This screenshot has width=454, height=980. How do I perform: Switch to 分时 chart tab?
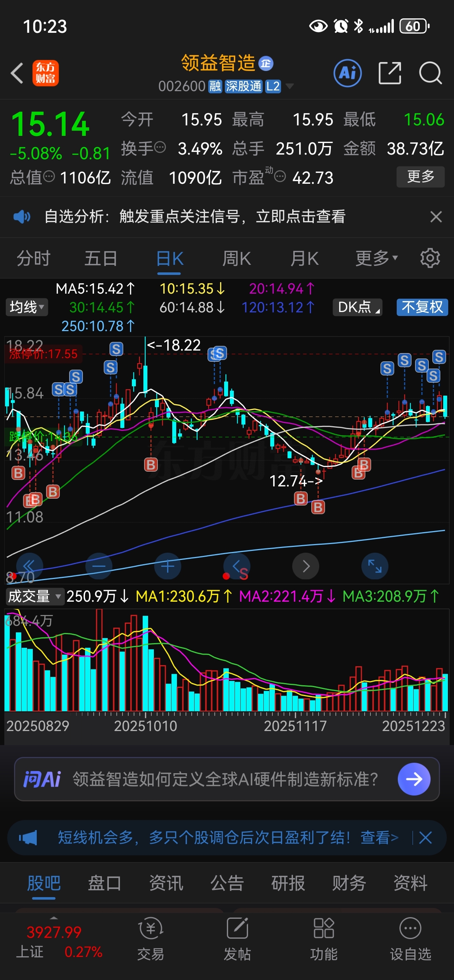(x=34, y=258)
